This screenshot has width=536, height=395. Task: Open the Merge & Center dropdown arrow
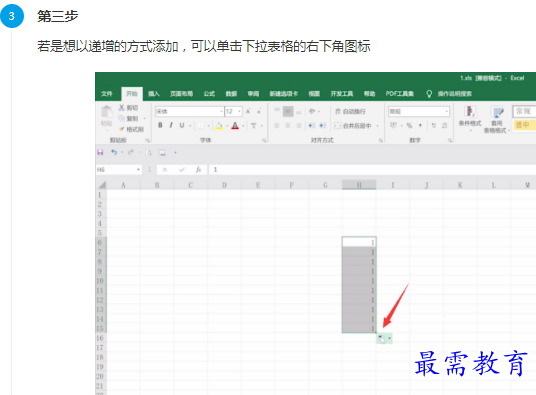coord(378,126)
